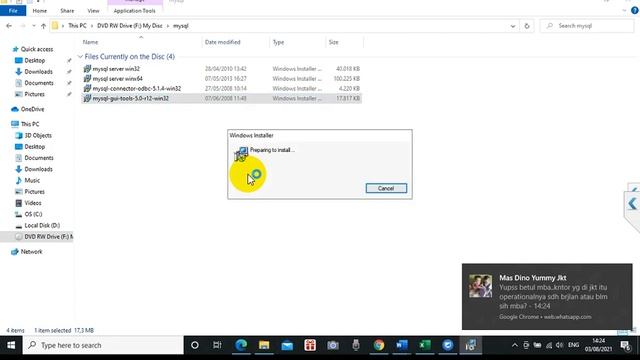Image resolution: width=640 pixels, height=360 pixels.
Task: Open pinned Downloads under Quick access
Action: tap(38, 71)
